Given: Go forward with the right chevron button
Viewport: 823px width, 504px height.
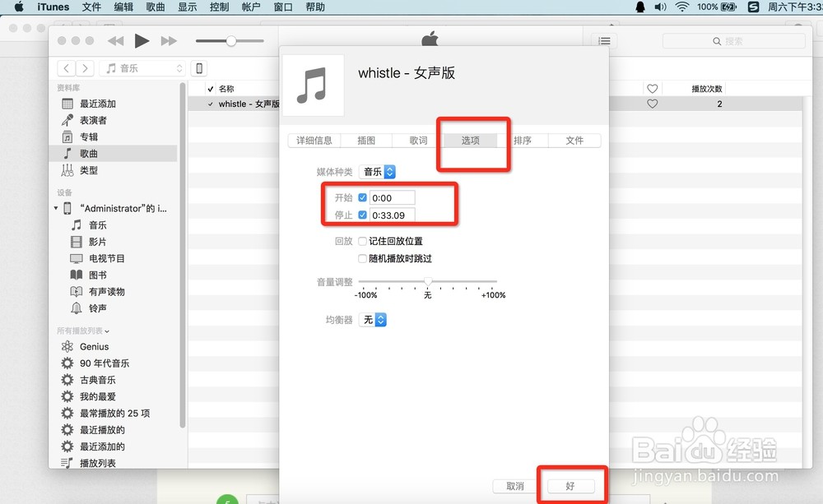Looking at the screenshot, I should [x=85, y=68].
